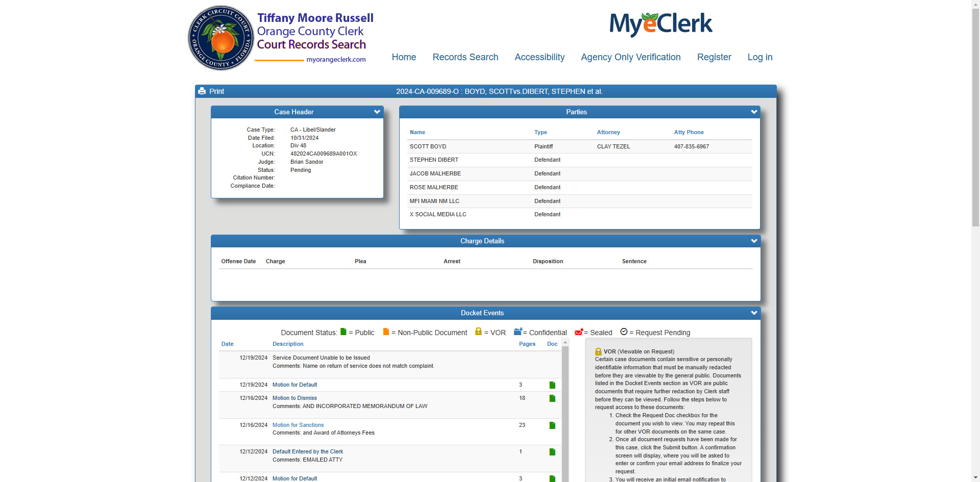
Task: Click the Print link
Action: [x=216, y=91]
